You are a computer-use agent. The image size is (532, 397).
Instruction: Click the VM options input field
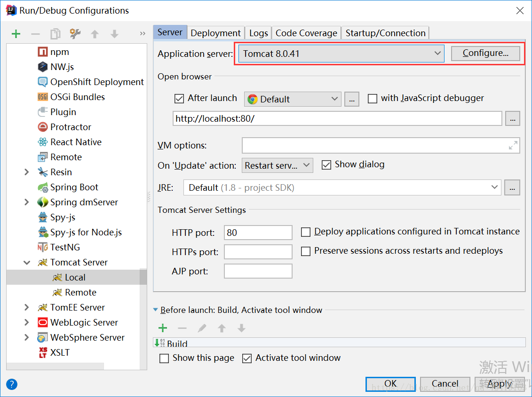(x=381, y=146)
